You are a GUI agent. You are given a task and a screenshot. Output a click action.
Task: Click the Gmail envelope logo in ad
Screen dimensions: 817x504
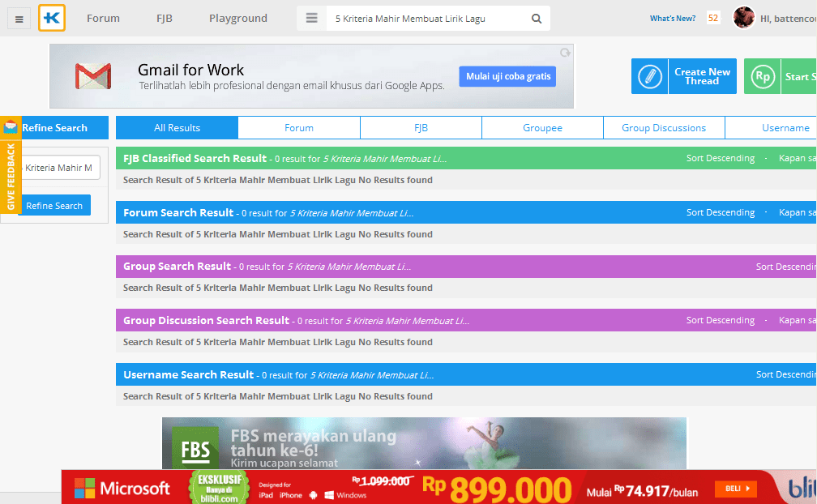pos(92,76)
